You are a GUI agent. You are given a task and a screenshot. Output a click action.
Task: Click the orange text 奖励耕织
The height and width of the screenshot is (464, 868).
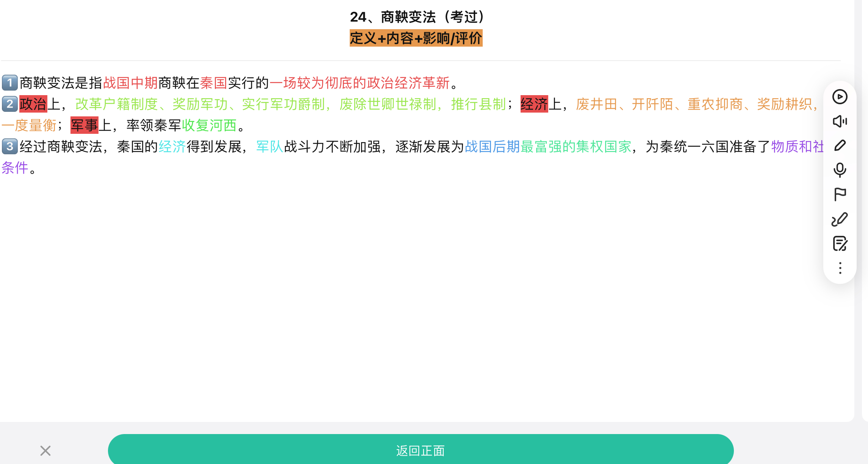click(785, 104)
